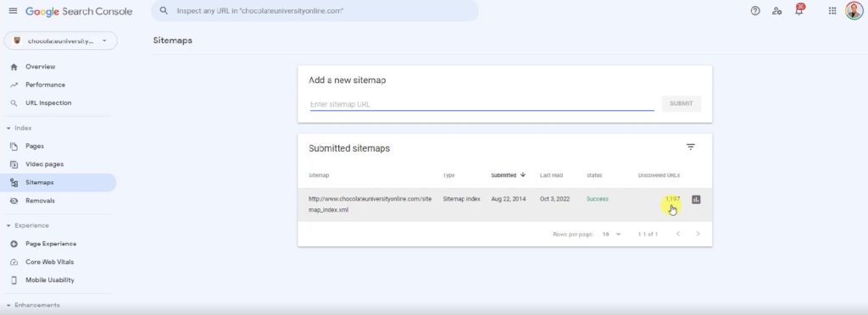Open users and permissions icon

(x=776, y=10)
